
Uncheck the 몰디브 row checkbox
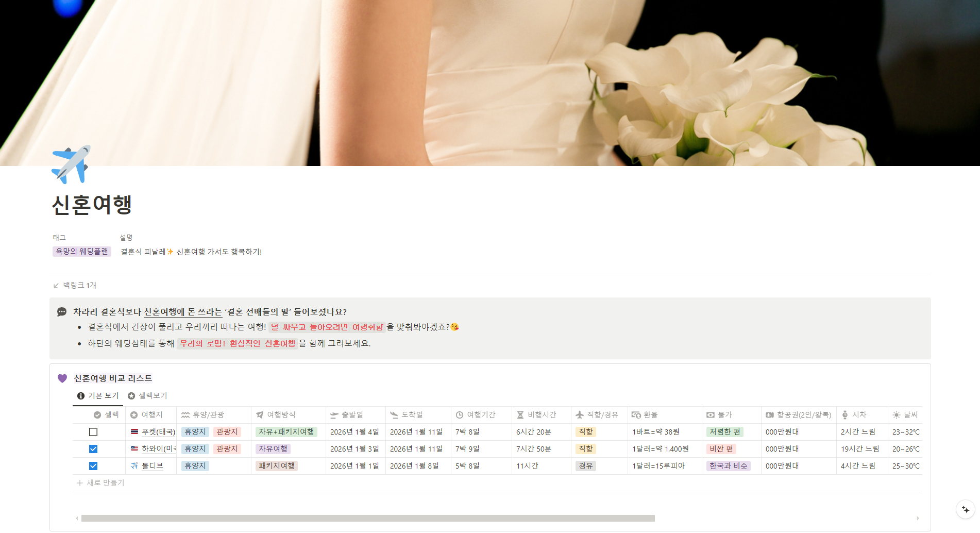tap(93, 466)
